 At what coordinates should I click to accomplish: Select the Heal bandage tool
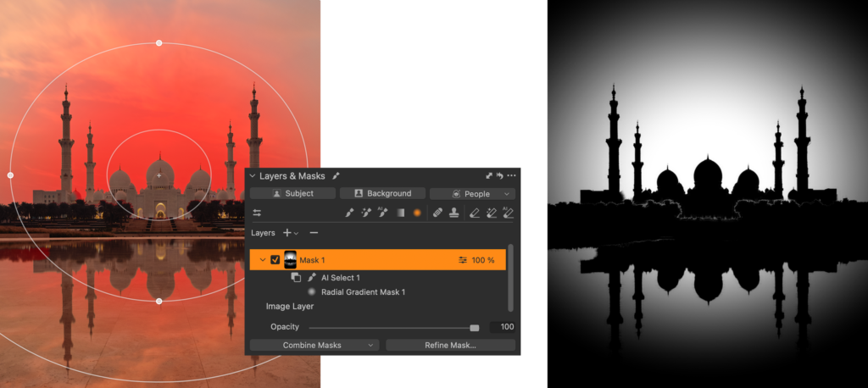click(438, 213)
